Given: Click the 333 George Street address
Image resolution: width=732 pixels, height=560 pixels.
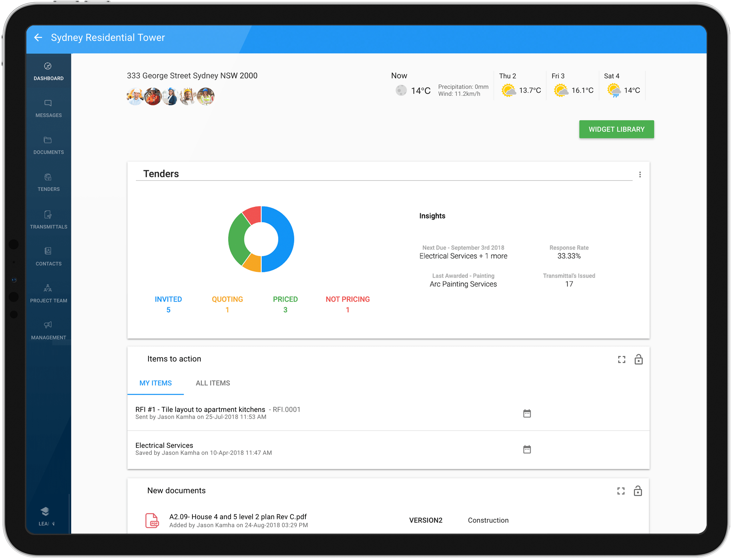Looking at the screenshot, I should click(x=192, y=76).
